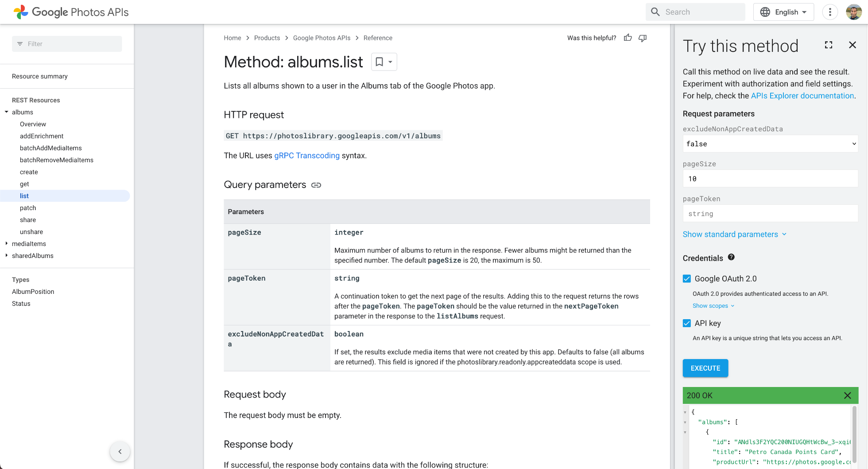Screen dimensions: 868x469
Task: Open the English language selector
Action: point(783,12)
